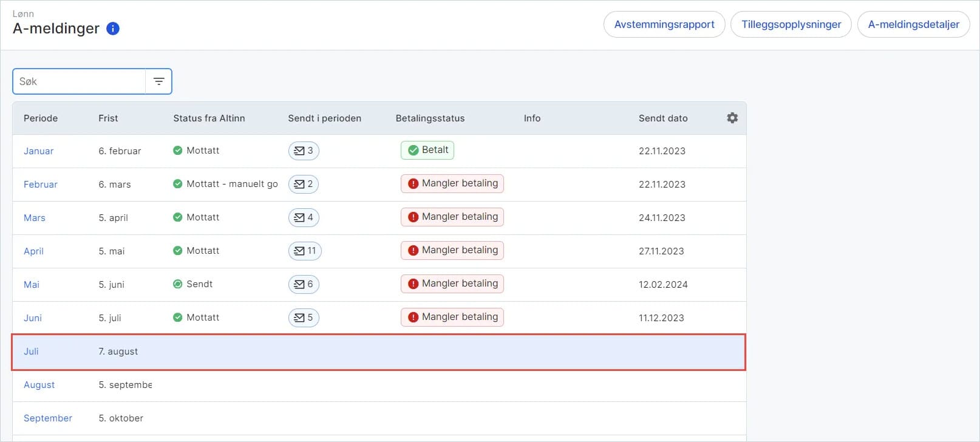The image size is (980, 442).
Task: Open the Mai period link
Action: [32, 285]
